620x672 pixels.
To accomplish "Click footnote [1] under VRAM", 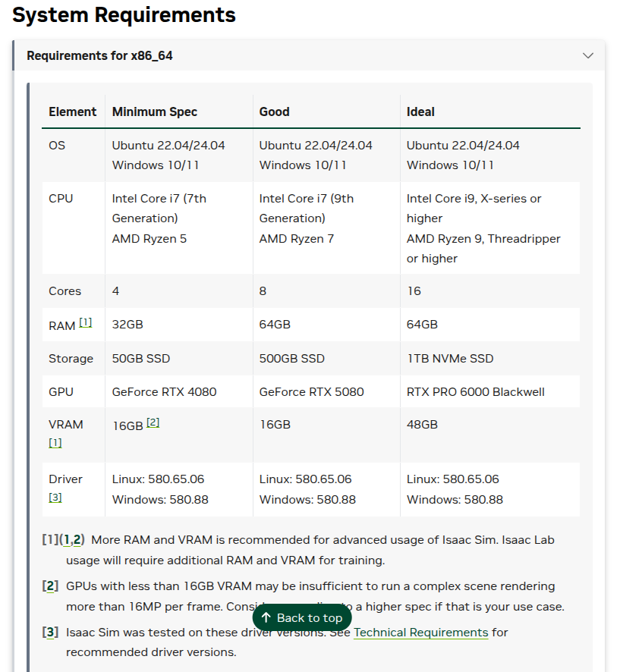I will [x=55, y=443].
